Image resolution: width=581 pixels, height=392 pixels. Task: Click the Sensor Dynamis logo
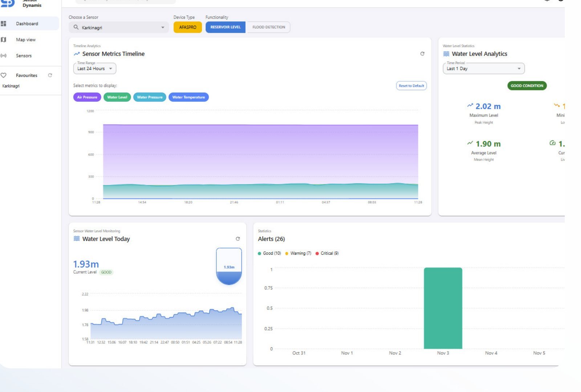point(8,3)
